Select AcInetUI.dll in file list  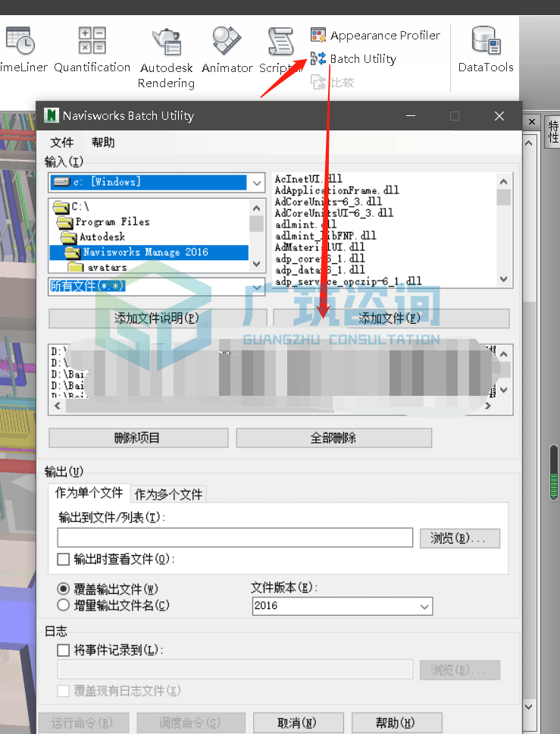(308, 179)
